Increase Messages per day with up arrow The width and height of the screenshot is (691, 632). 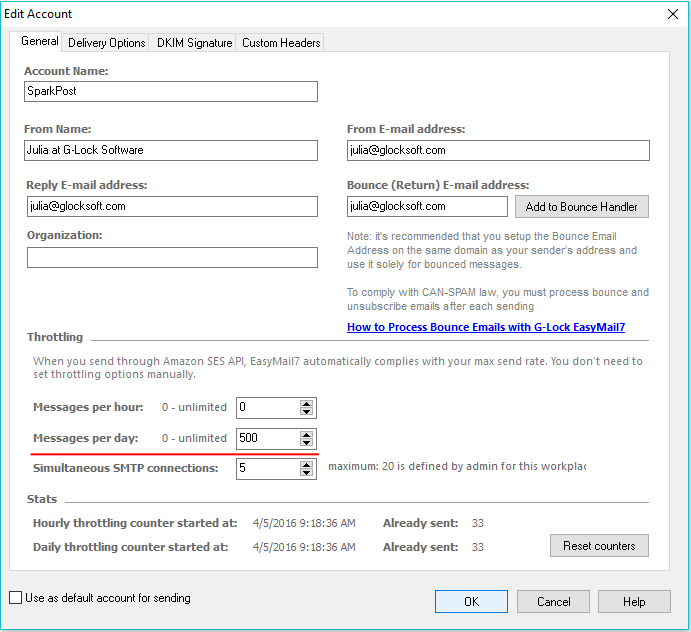[x=306, y=435]
